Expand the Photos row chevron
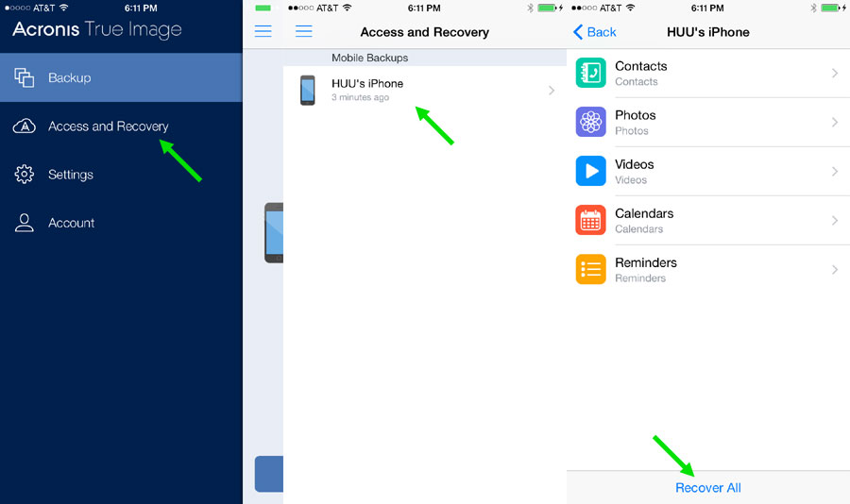 (835, 123)
